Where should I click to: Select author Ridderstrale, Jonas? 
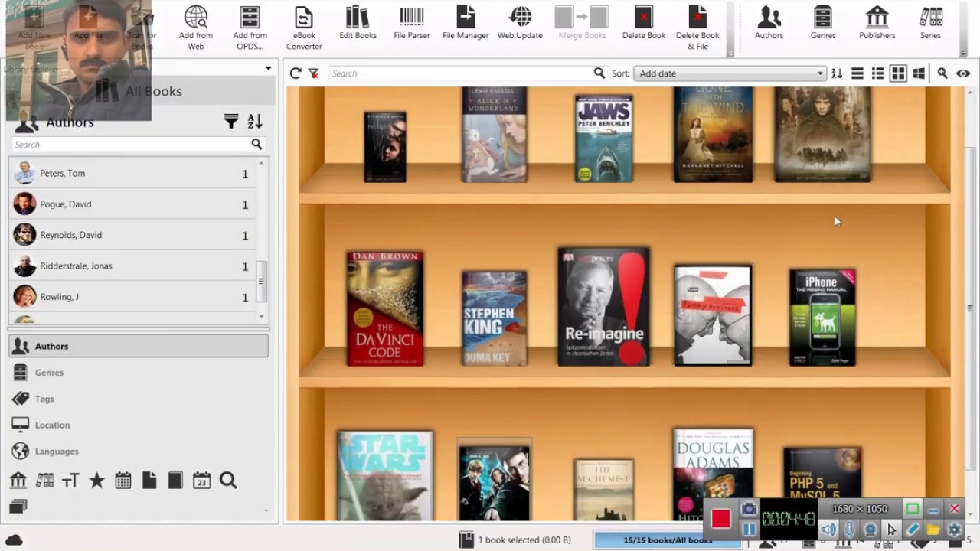[132, 266]
